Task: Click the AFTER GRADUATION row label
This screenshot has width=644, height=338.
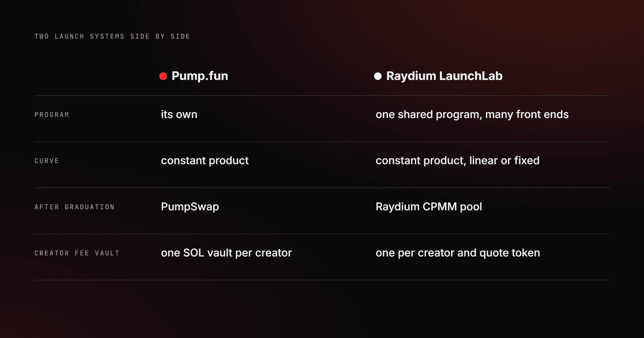Action: [74, 207]
